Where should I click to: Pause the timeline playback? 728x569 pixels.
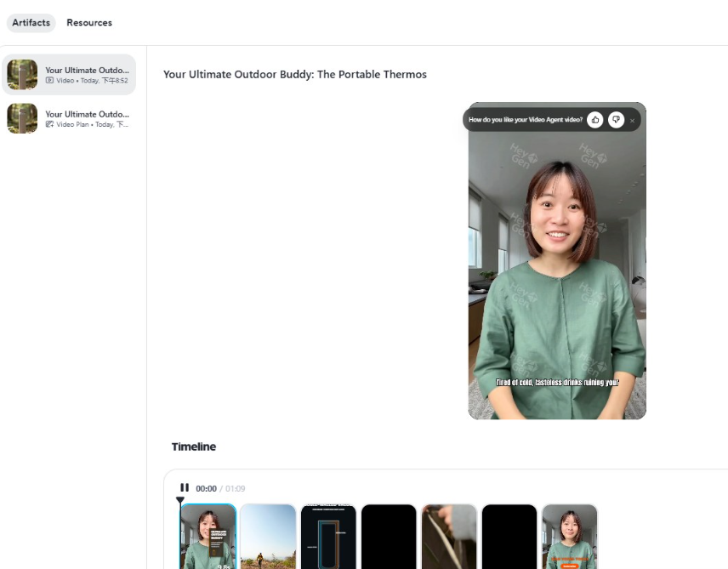point(185,487)
